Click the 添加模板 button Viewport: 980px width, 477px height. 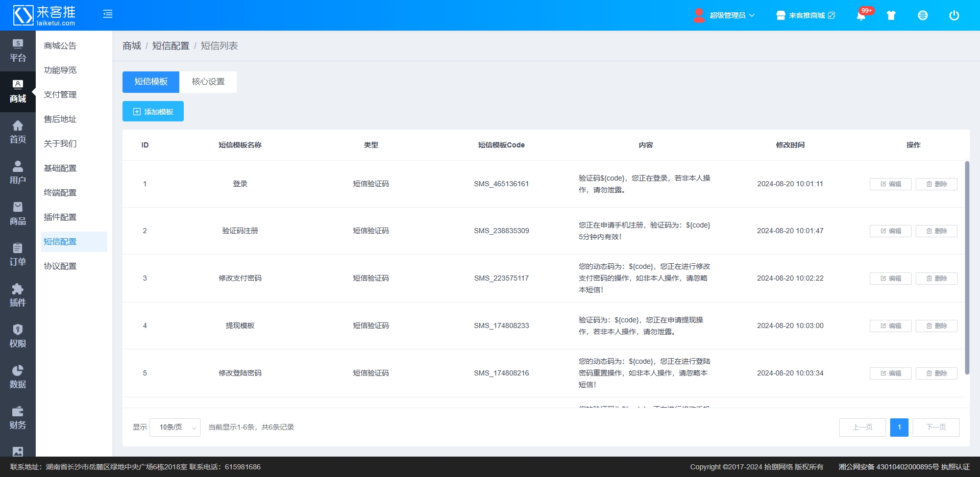153,112
